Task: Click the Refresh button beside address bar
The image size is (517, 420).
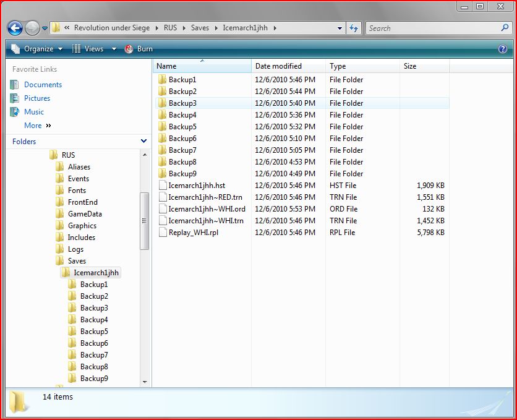Action: [354, 28]
